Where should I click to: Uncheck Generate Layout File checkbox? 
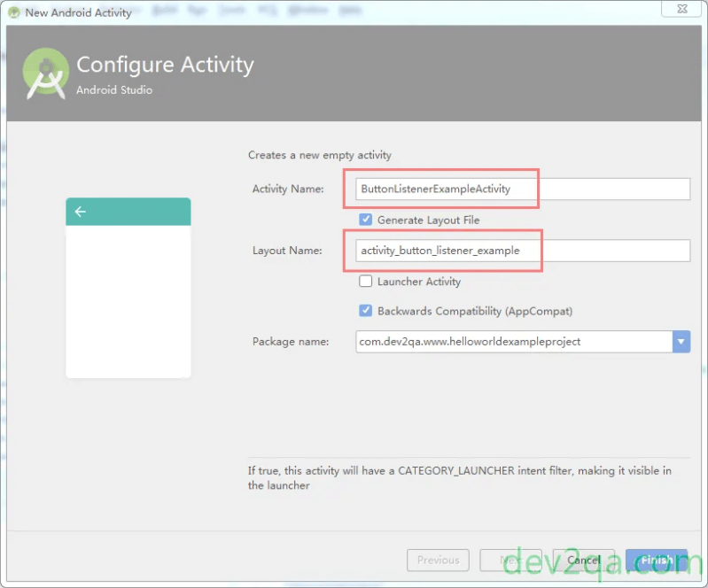pyautogui.click(x=365, y=220)
